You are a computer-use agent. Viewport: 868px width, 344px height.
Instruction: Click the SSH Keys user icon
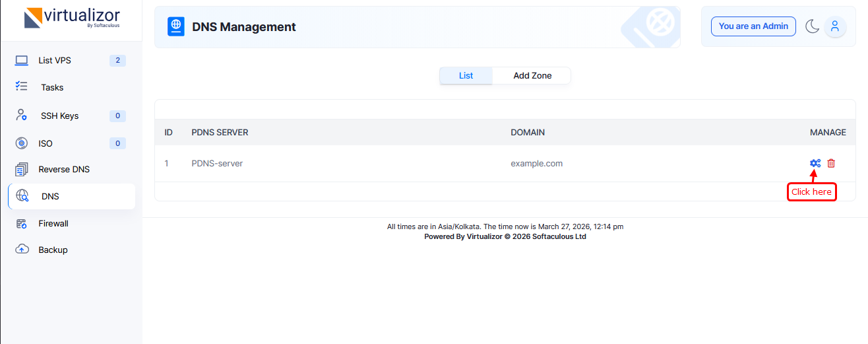point(22,116)
